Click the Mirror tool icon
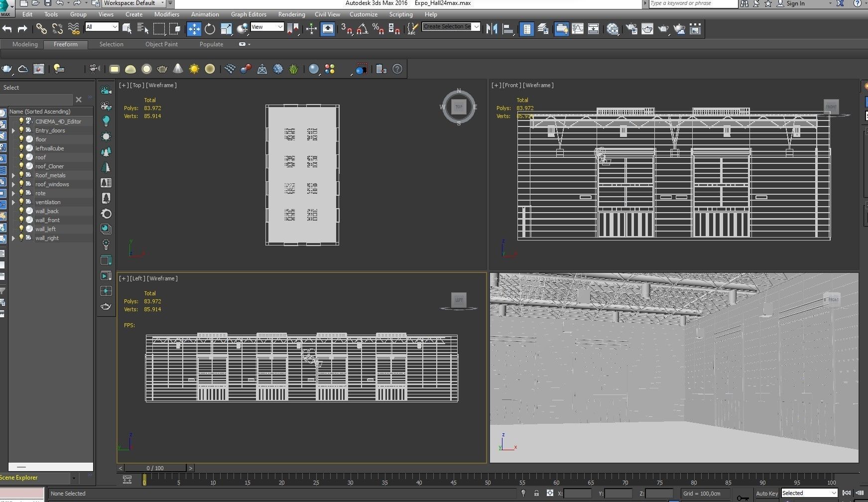868x502 pixels. tap(492, 29)
